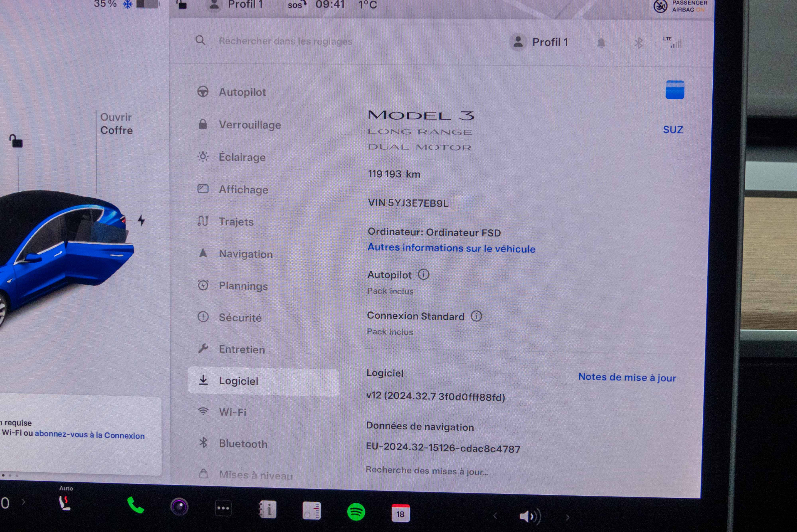Open the Verrouillage settings menu
This screenshot has width=797, height=532.
[240, 124]
